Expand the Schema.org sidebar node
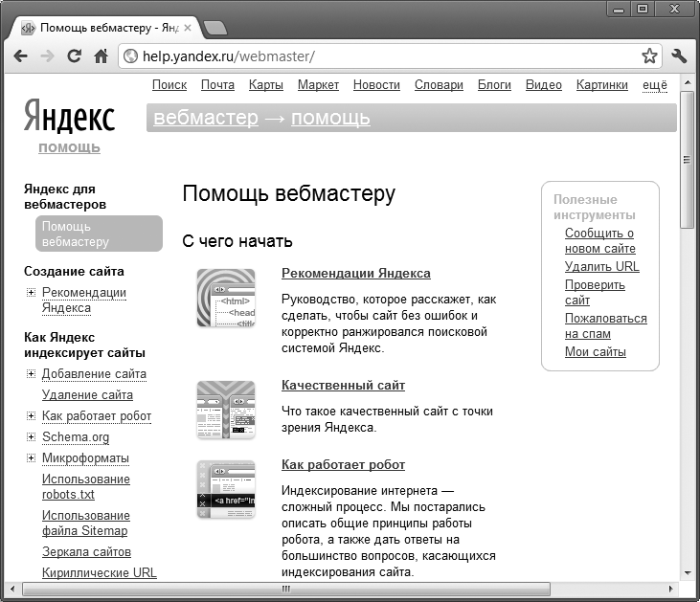This screenshot has width=700, height=602. tap(31, 436)
